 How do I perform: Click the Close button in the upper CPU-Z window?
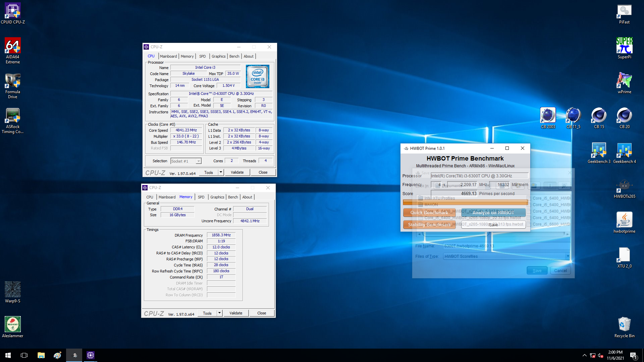click(x=263, y=172)
